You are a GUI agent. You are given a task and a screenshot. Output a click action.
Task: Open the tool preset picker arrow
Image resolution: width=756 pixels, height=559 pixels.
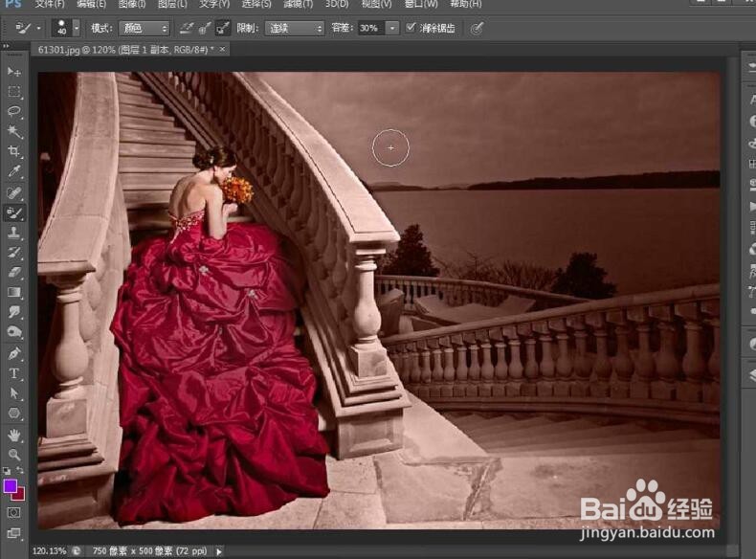tap(39, 29)
